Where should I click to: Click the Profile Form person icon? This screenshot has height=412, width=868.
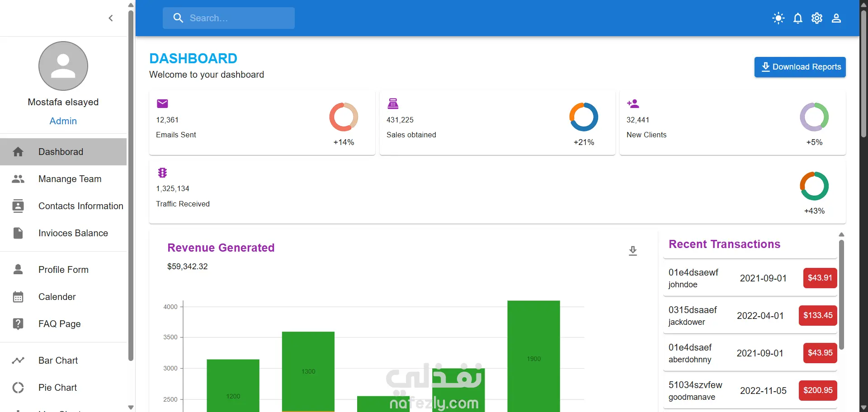(18, 270)
